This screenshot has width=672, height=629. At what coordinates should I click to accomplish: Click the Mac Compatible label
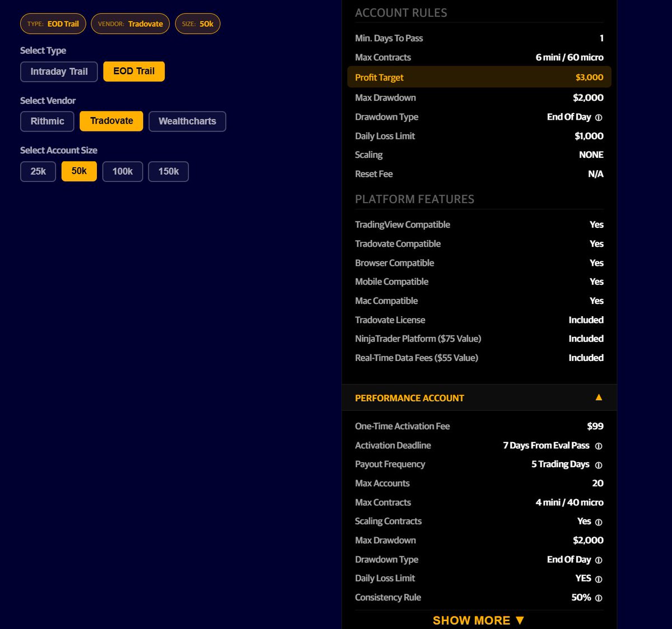tap(386, 301)
